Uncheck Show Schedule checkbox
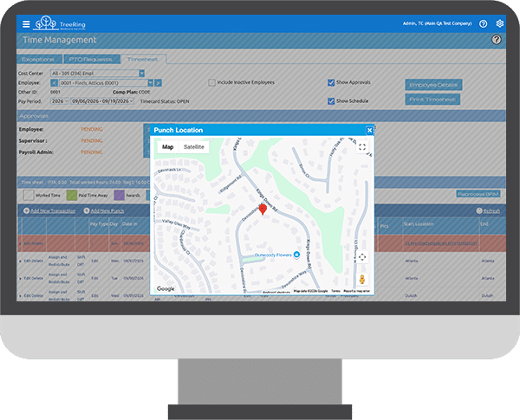 pos(331,101)
